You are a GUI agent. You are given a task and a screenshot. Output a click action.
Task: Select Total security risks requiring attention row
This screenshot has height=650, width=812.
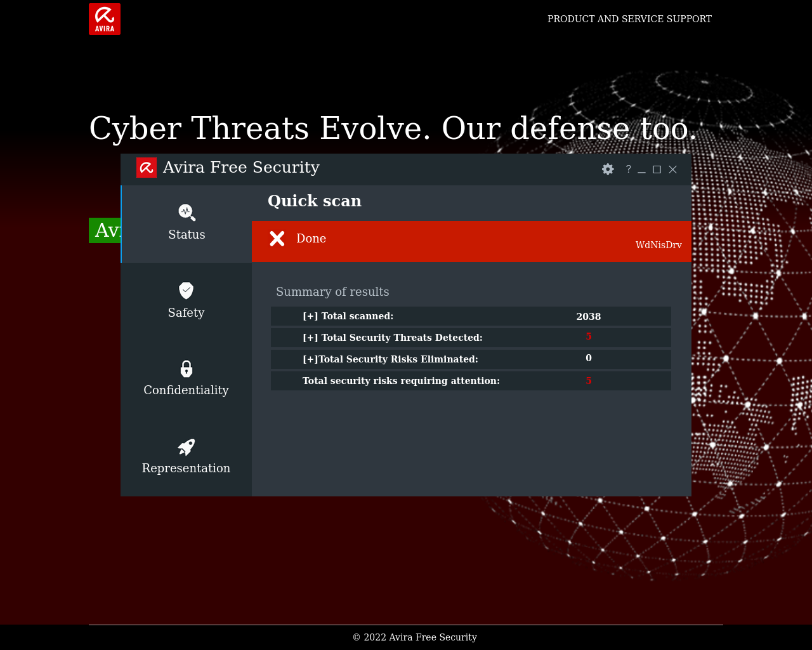tap(471, 381)
